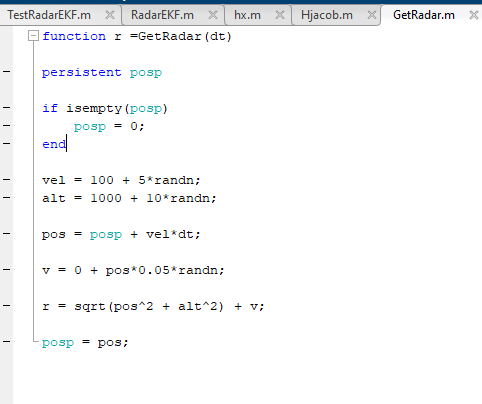Click the 'if' keyword

50,108
